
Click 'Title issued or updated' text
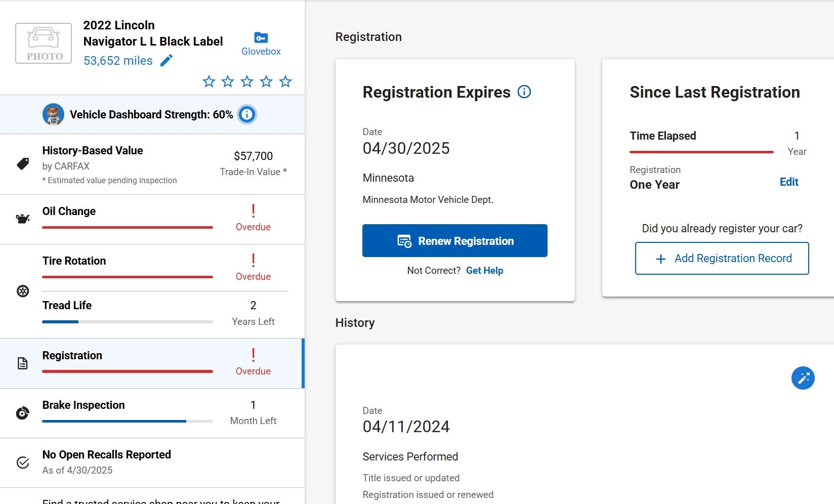[x=411, y=478]
